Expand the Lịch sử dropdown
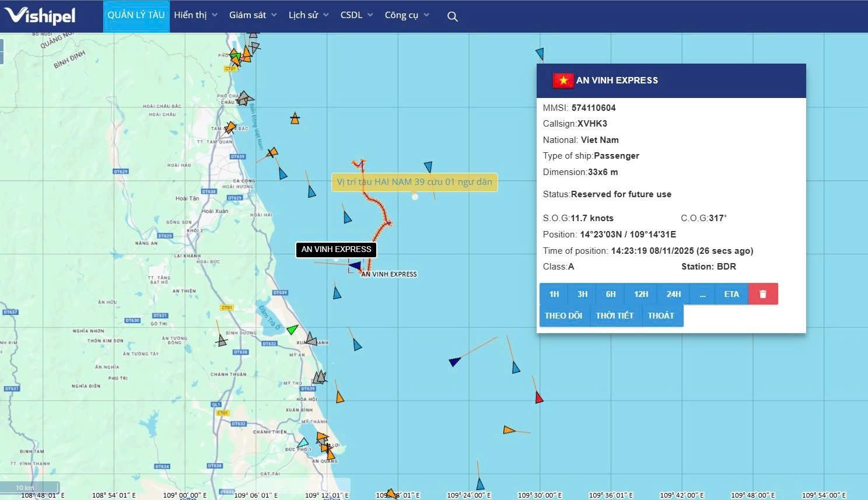The image size is (868, 500). (x=309, y=15)
